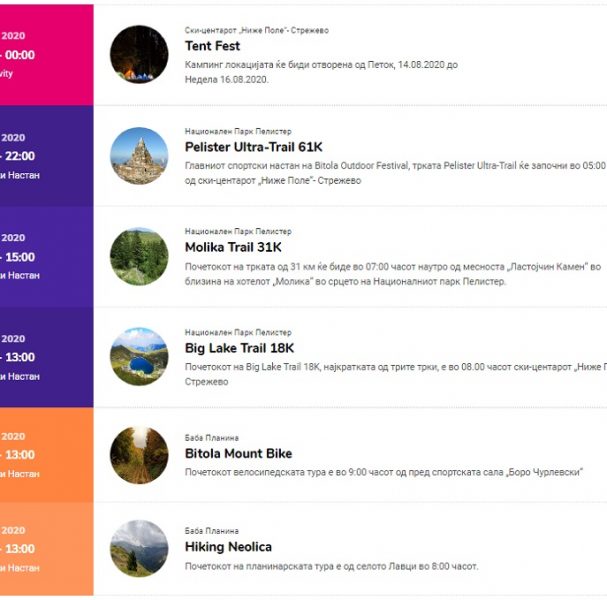Click Tent Fest camping description text
The width and height of the screenshot is (607, 600).
click(x=321, y=72)
